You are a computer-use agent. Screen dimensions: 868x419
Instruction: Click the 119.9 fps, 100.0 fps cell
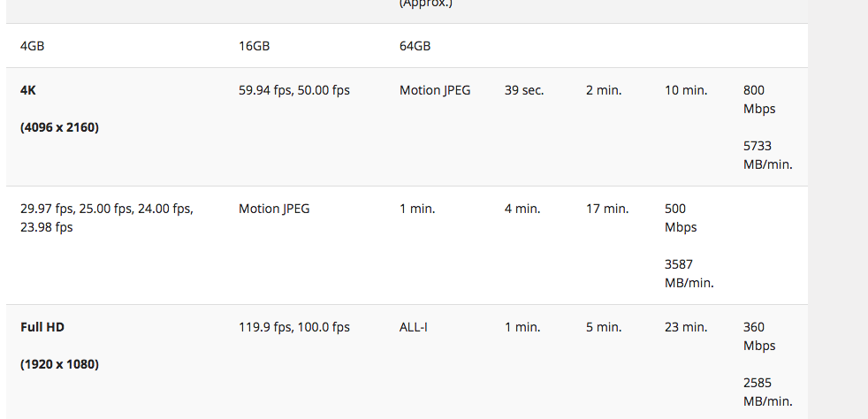(293, 327)
